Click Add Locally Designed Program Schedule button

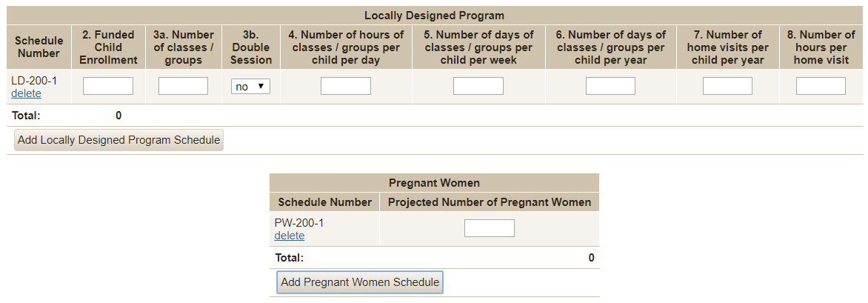118,140
